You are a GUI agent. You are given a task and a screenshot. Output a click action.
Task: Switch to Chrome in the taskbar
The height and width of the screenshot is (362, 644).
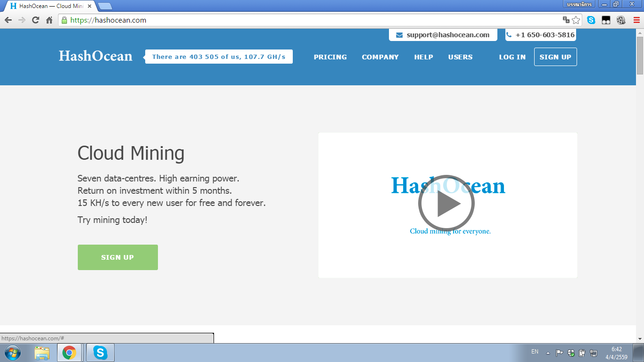pos(69,353)
